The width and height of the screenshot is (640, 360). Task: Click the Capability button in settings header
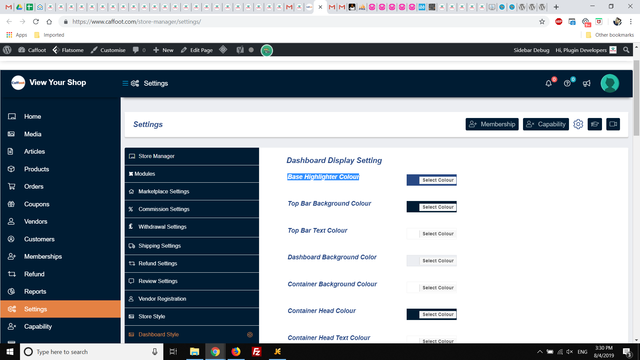pyautogui.click(x=546, y=124)
